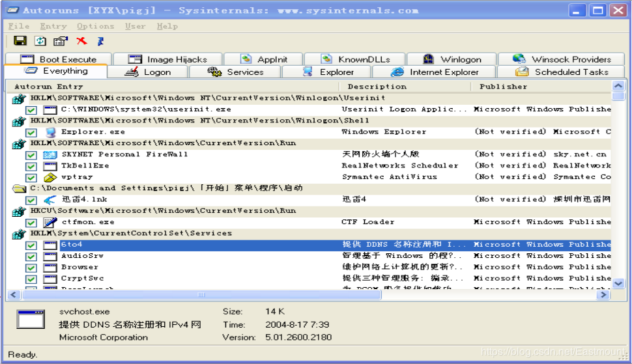Sort by Publisher column header
This screenshot has width=632, height=364.
coord(541,87)
